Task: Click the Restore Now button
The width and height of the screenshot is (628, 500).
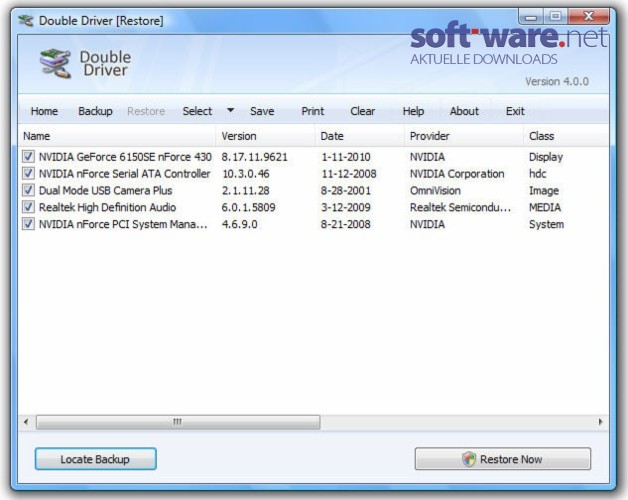Action: click(x=503, y=459)
